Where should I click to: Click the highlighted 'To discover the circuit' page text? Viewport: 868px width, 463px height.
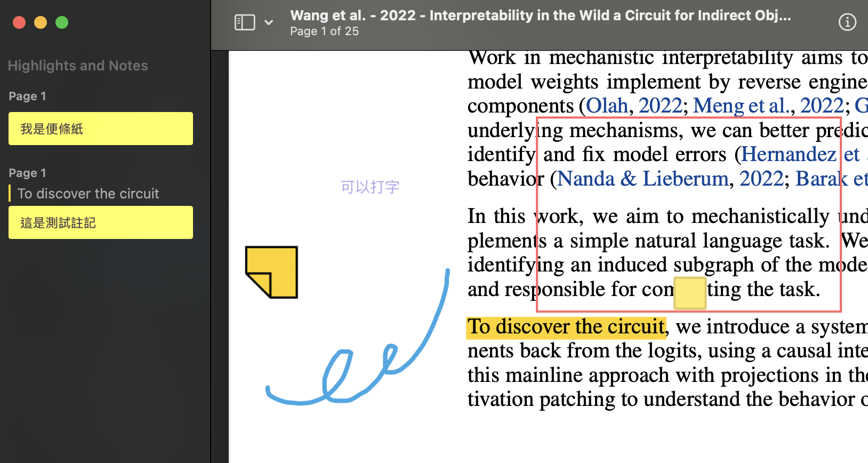[x=566, y=327]
